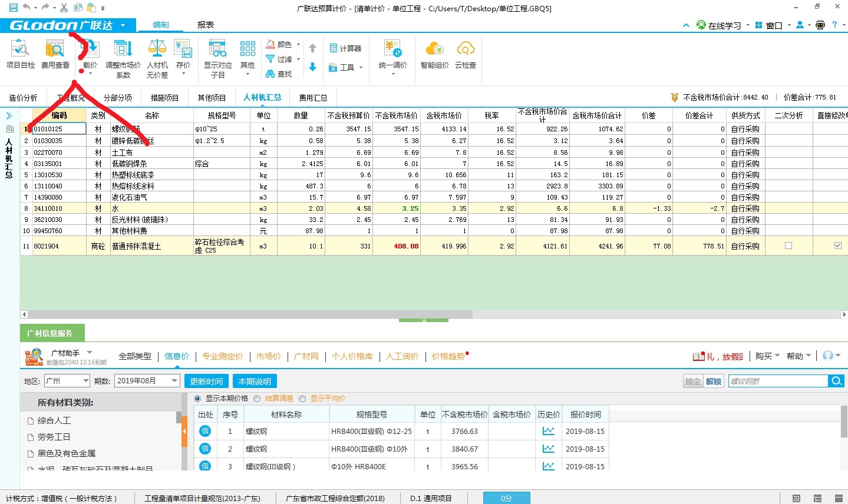This screenshot has width=848, height=504.
Task: Toggle 直接修改 checkbox for 普通预拌混凝土 row
Action: [x=838, y=246]
